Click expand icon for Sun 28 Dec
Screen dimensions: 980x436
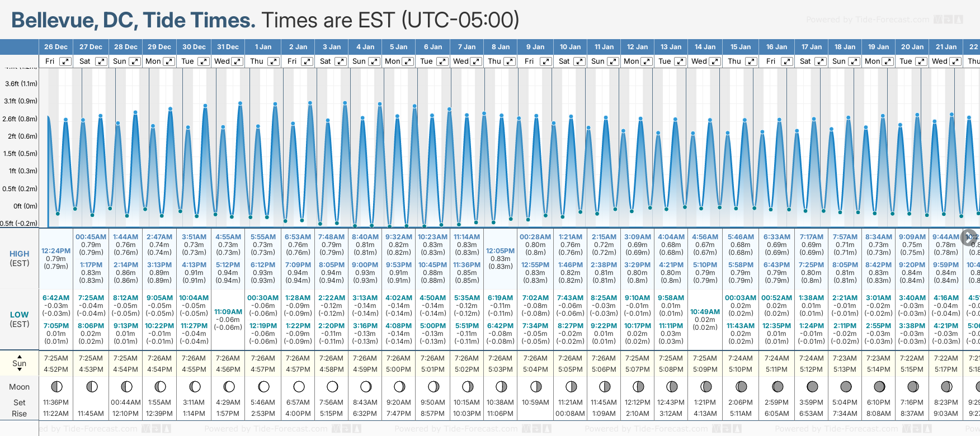point(135,61)
